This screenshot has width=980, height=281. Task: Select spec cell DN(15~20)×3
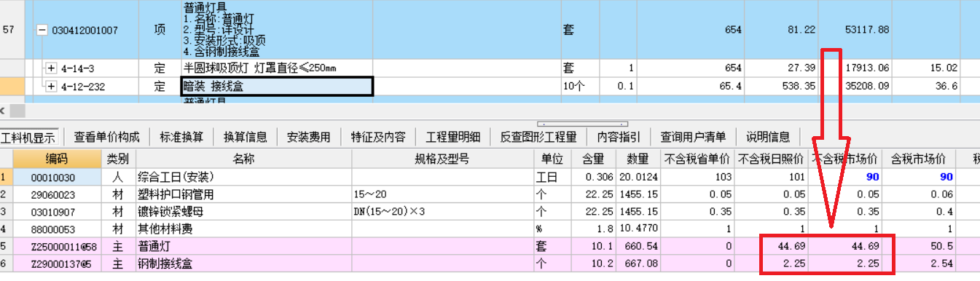click(442, 211)
